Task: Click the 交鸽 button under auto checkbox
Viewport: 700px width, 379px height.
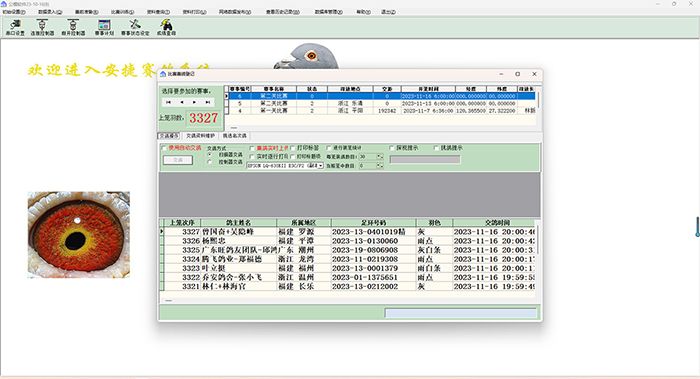Action: click(178, 160)
